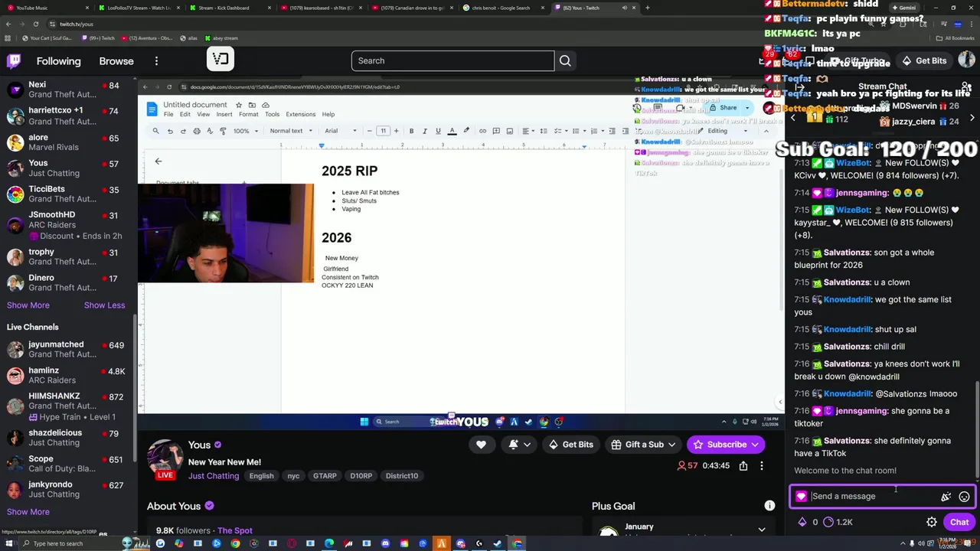Viewport: 980px width, 551px height.
Task: Open HIIMSHANKZ live channel
Action: pos(67,406)
